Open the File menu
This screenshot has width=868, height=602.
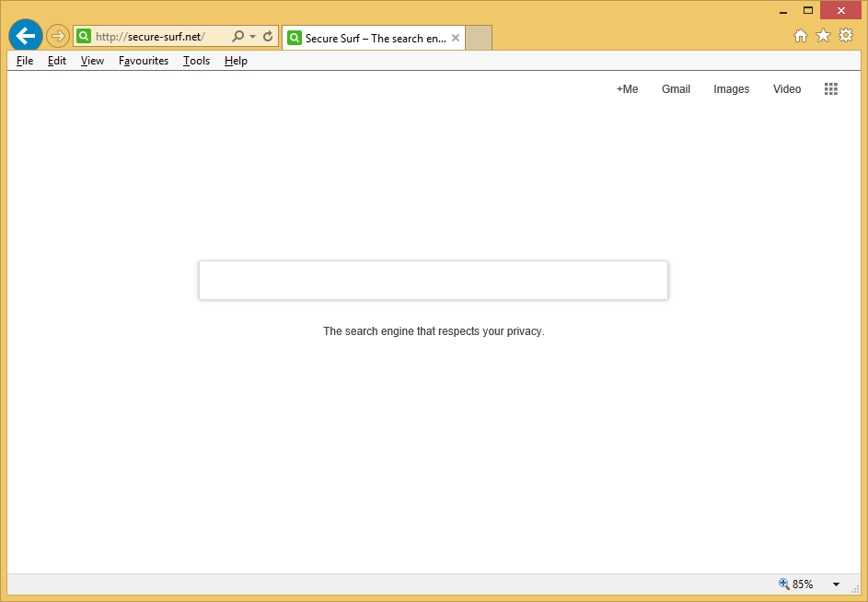coord(25,61)
